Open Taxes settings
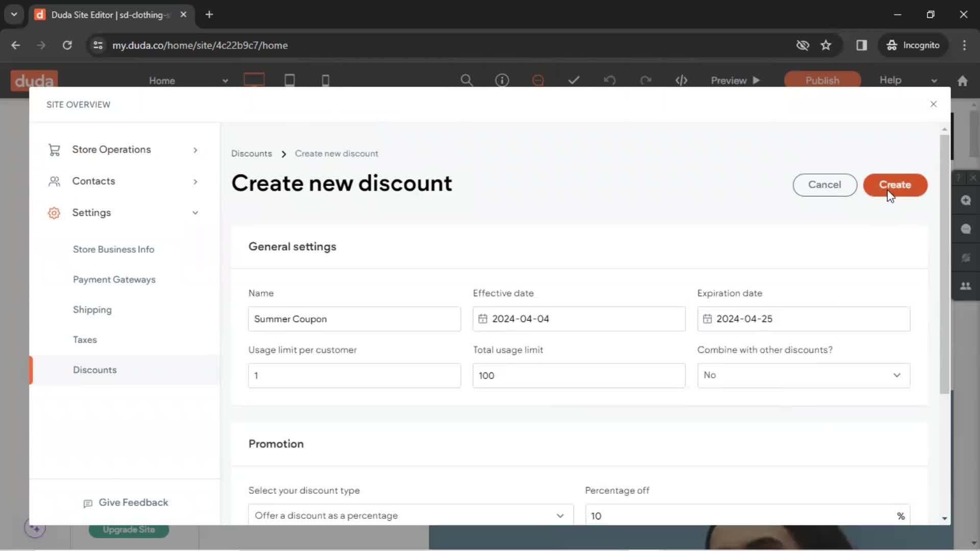 85,340
